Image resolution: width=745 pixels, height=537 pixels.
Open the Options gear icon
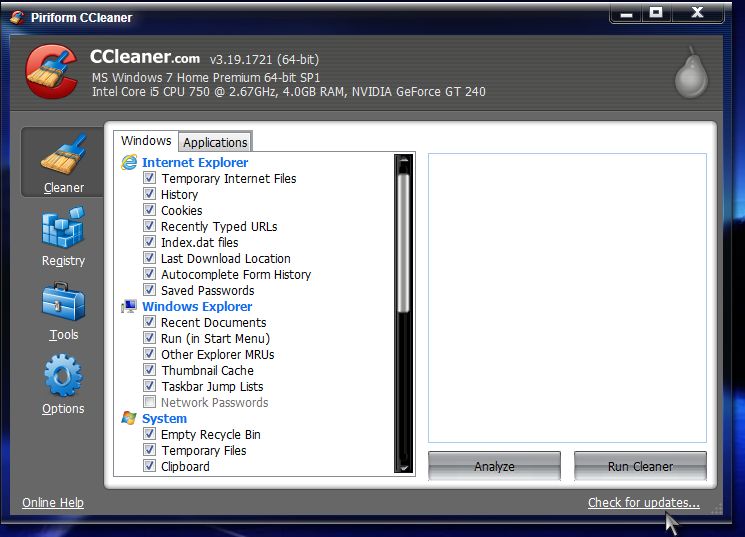click(64, 375)
